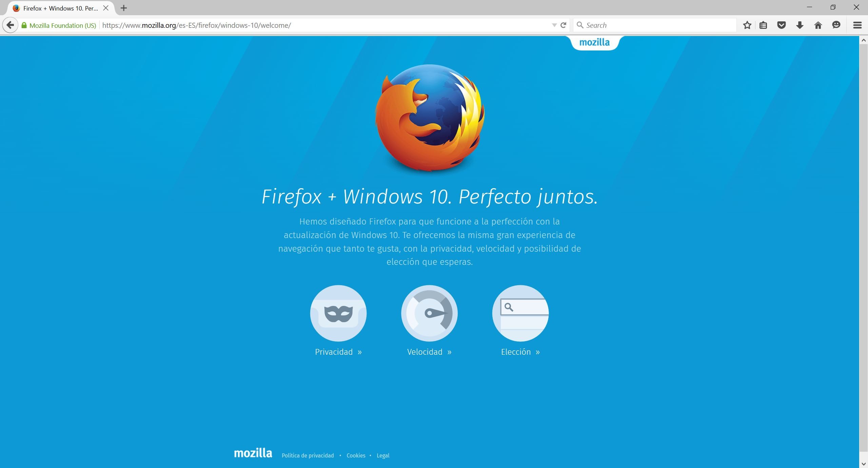Image resolution: width=868 pixels, height=468 pixels.
Task: Click the Legal footer link
Action: [x=382, y=456]
